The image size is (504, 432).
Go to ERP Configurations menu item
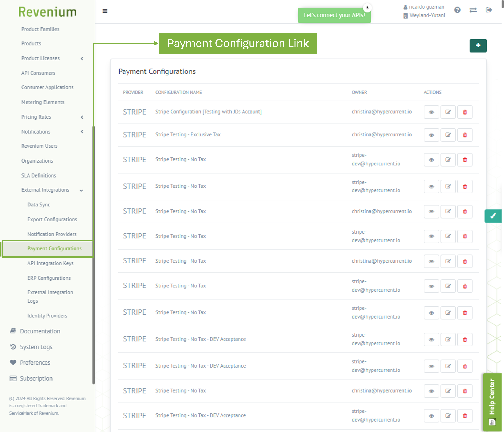coord(49,278)
